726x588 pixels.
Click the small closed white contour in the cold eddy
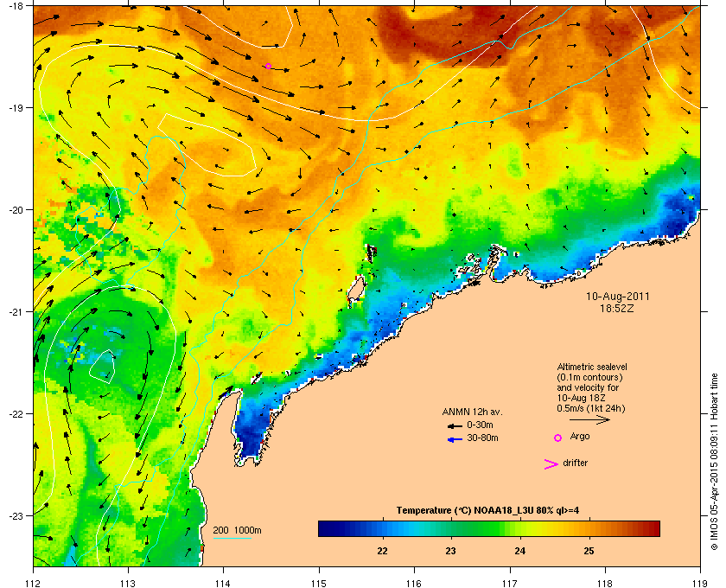pos(102,367)
